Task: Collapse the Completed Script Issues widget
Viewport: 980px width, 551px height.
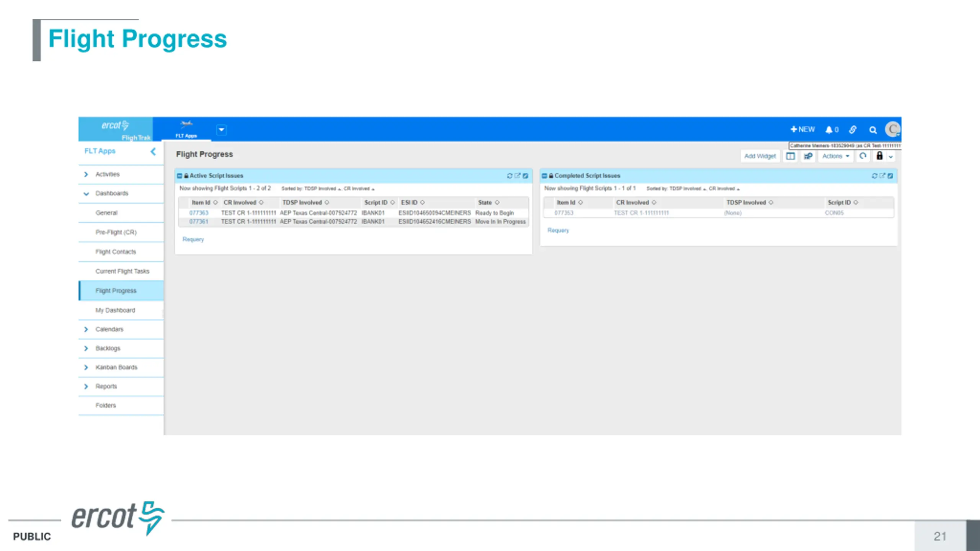Action: click(x=544, y=176)
